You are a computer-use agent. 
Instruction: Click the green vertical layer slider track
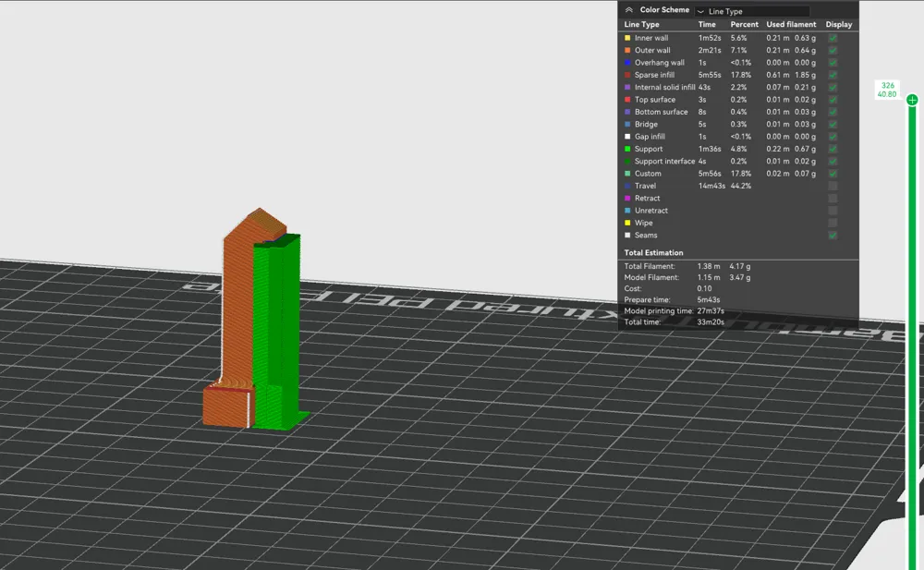tap(912, 336)
